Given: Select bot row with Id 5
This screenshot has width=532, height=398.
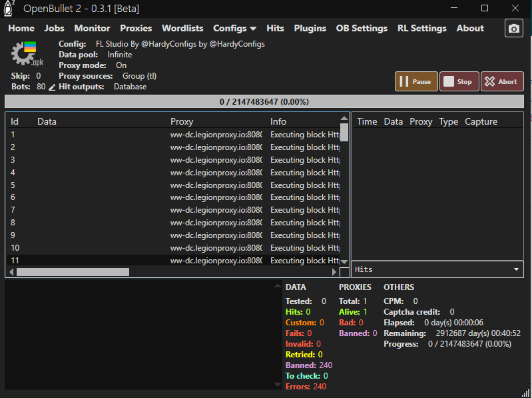Looking at the screenshot, I should [173, 185].
